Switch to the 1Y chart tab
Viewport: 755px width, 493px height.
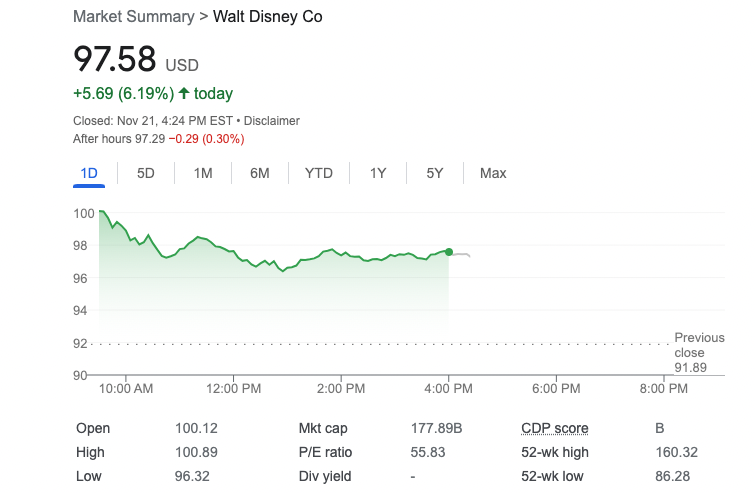coord(378,173)
